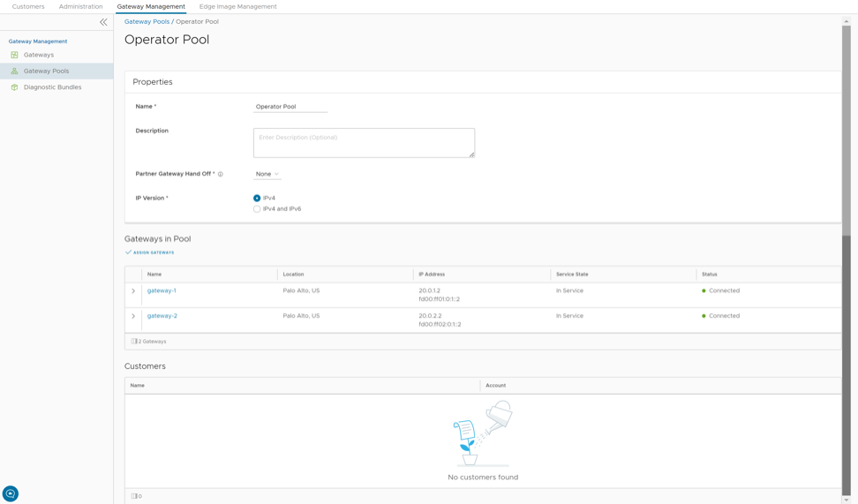Expand the gateway-2 row details
858x504 pixels.
(133, 316)
